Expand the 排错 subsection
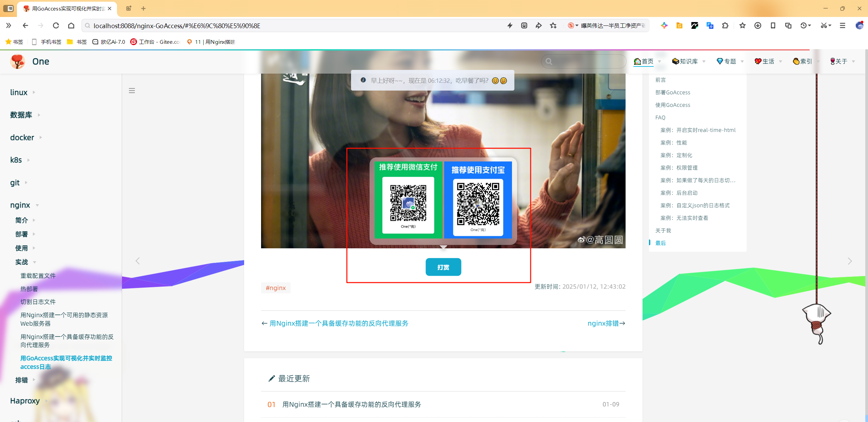This screenshot has height=422, width=868. click(x=25, y=380)
